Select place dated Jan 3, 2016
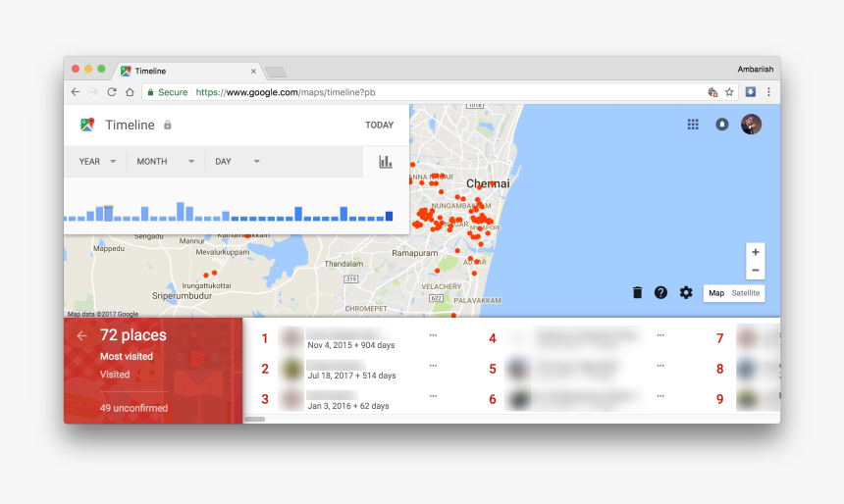Viewport: 844px width, 504px height. pyautogui.click(x=348, y=406)
